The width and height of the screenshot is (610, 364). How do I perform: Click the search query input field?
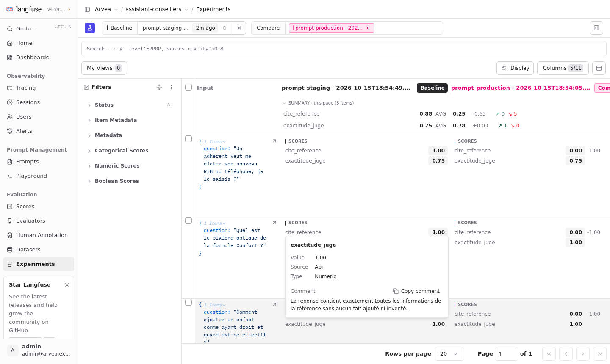coord(344,49)
